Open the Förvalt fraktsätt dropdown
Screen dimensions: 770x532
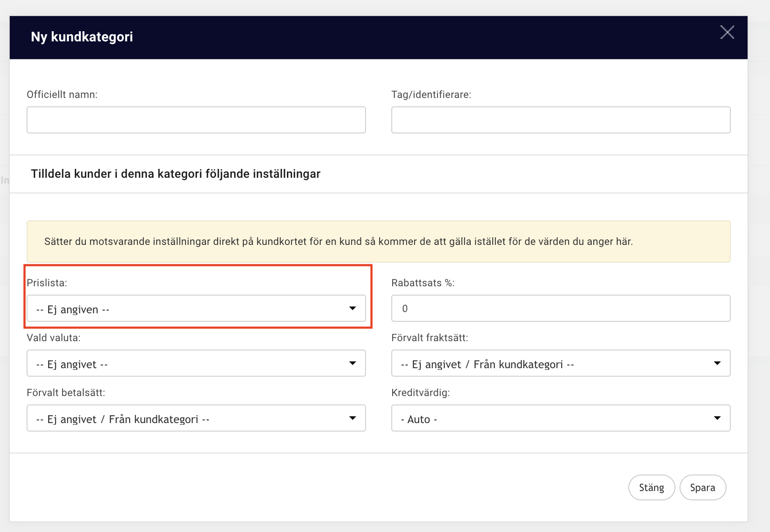click(x=561, y=363)
